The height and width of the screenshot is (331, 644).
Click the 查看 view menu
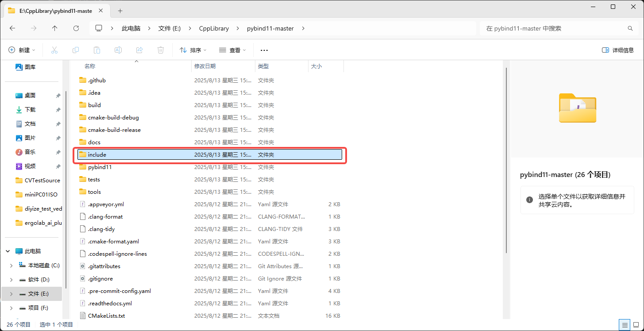232,50
